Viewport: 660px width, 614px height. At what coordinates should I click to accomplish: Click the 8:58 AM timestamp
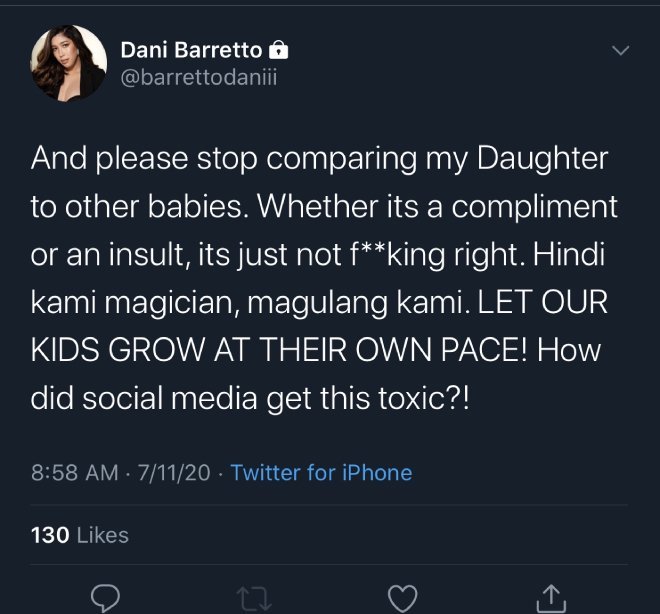(75, 472)
